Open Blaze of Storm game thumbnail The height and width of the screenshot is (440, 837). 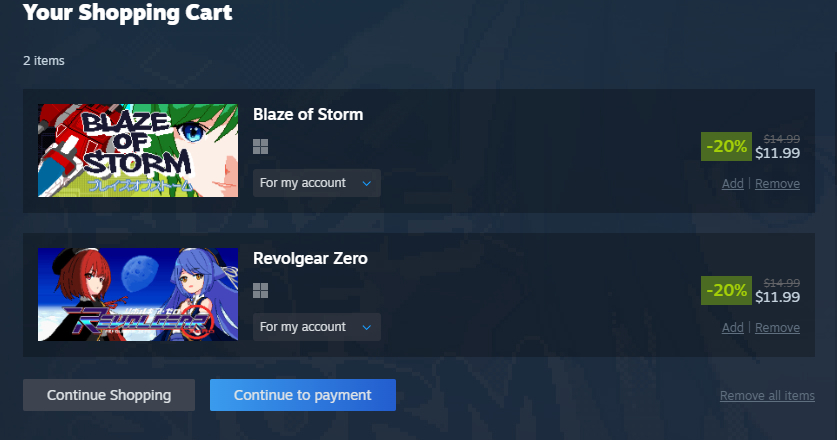click(138, 151)
